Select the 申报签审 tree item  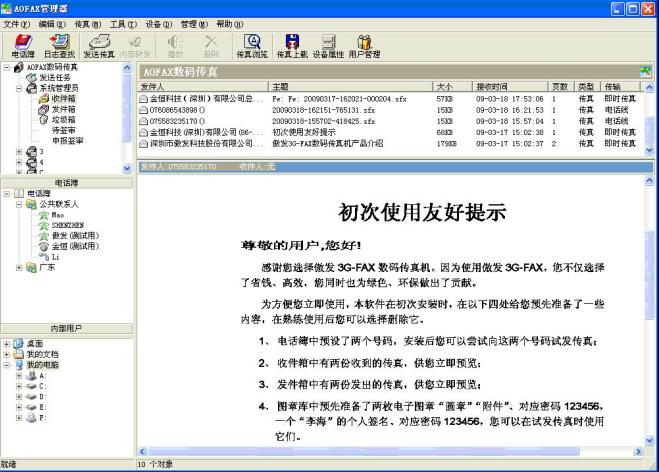pos(67,141)
